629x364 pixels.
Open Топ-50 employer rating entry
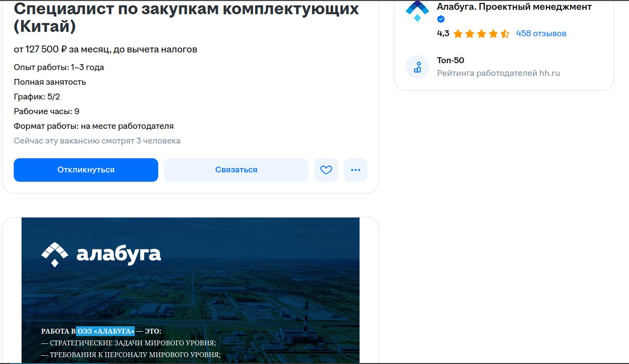(451, 60)
